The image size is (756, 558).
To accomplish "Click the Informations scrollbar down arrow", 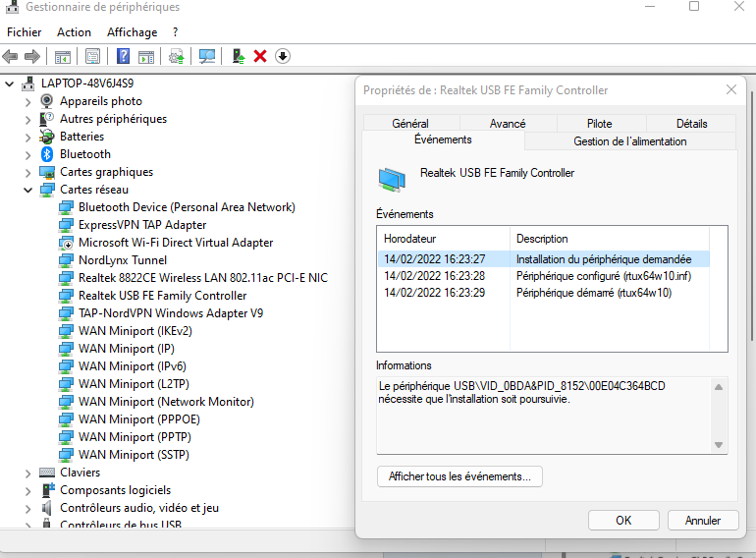I will tap(719, 445).
